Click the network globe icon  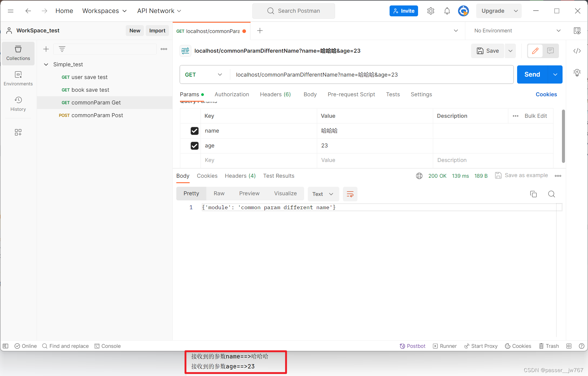[x=419, y=176]
